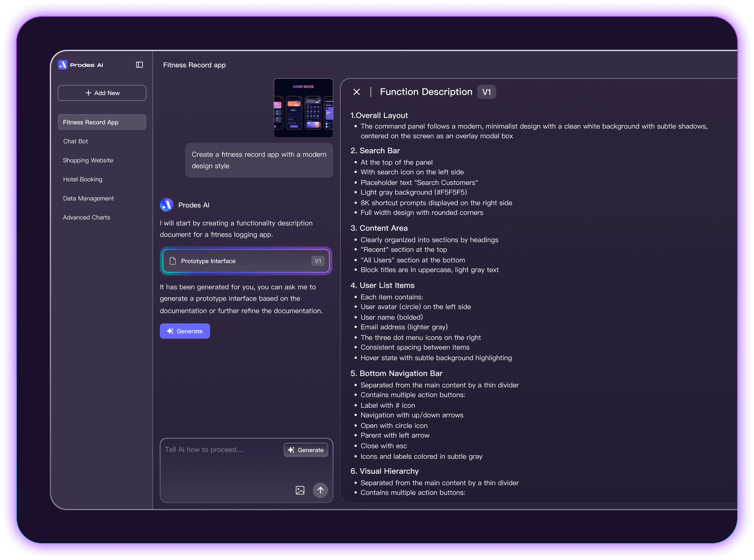Select Hotel Booking from sidebar
The image size is (754, 560).
[83, 179]
